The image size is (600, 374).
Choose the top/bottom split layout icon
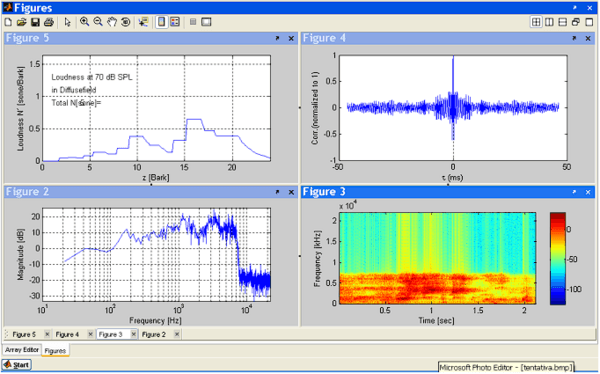click(562, 22)
